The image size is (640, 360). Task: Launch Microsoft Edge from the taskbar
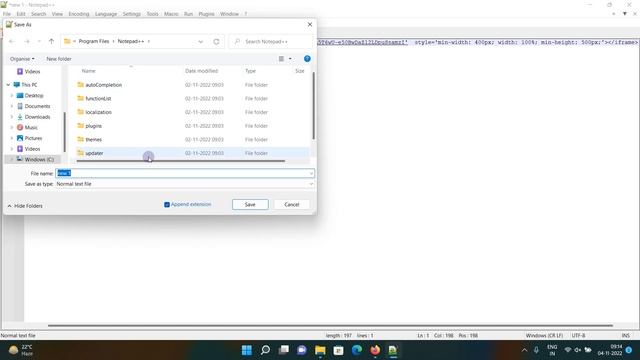[357, 350]
